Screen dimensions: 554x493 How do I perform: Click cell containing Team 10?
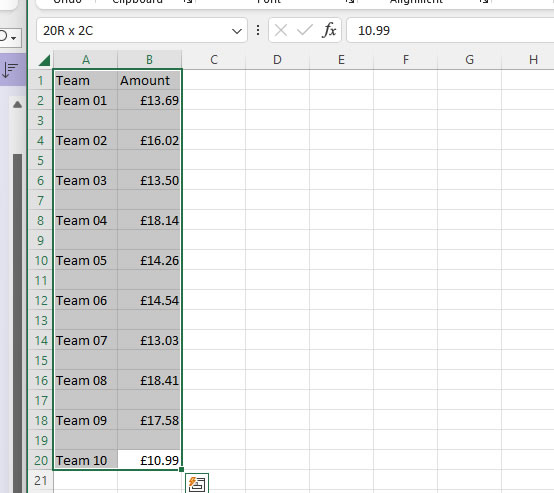pos(86,460)
